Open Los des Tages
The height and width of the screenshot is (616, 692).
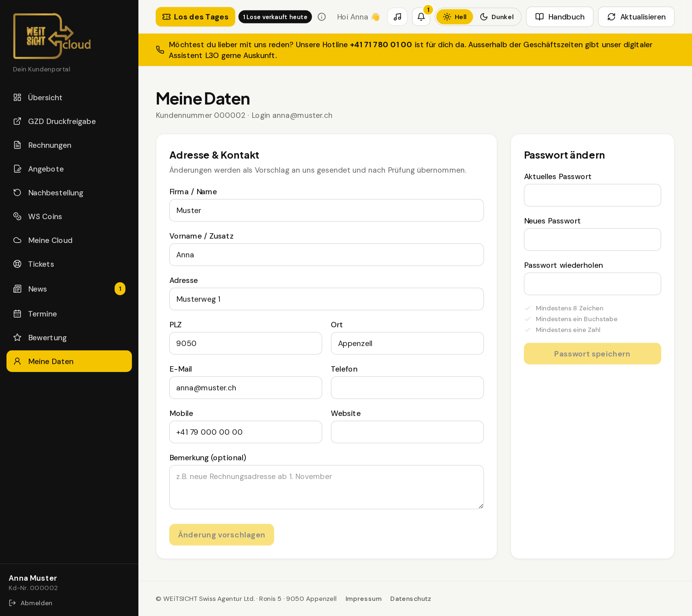coord(195,17)
